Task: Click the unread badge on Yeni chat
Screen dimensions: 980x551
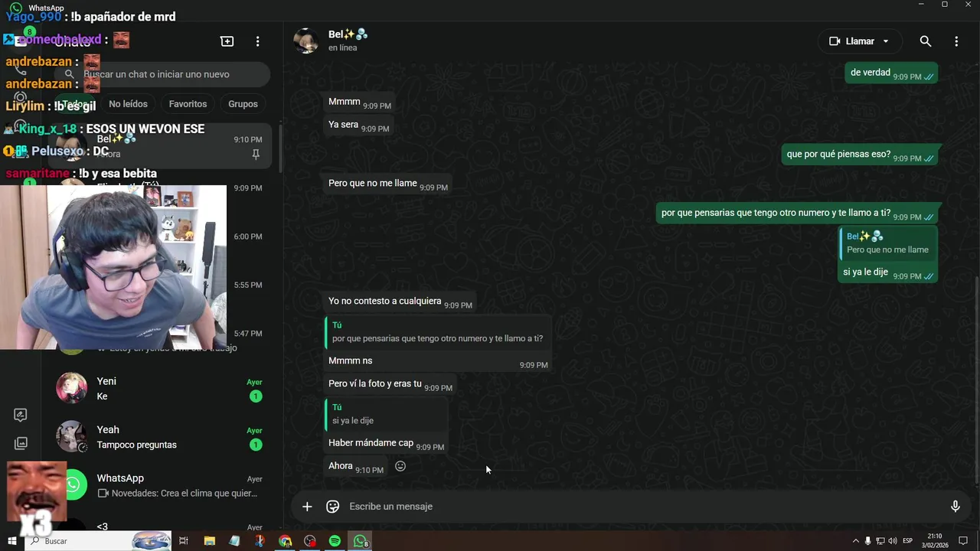Action: pyautogui.click(x=256, y=396)
